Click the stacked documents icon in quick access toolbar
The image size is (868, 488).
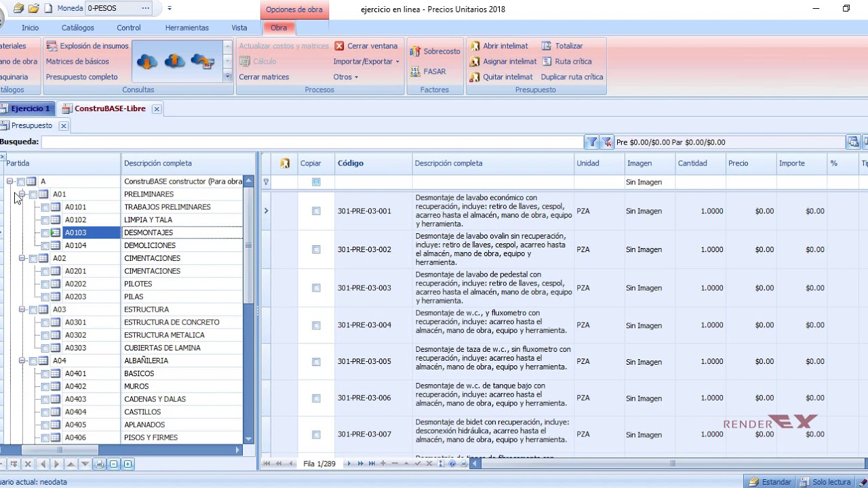click(18, 9)
